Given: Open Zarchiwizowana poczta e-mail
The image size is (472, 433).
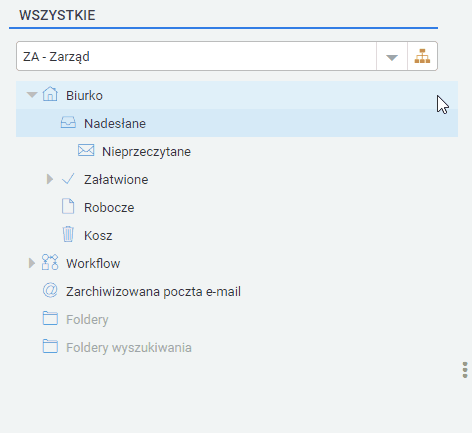Looking at the screenshot, I should 153,292.
